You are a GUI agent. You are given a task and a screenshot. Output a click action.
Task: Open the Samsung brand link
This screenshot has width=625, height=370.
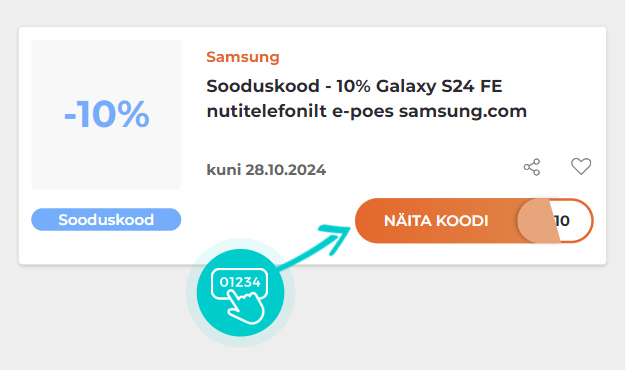click(243, 57)
